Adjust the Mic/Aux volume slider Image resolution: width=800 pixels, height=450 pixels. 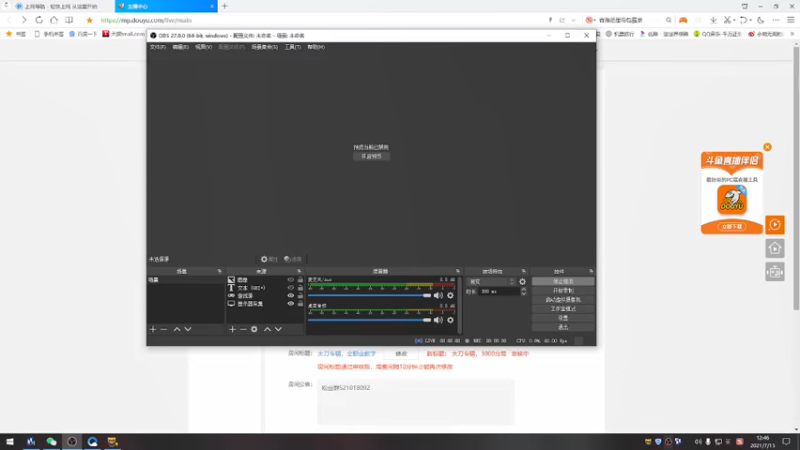tap(369, 295)
